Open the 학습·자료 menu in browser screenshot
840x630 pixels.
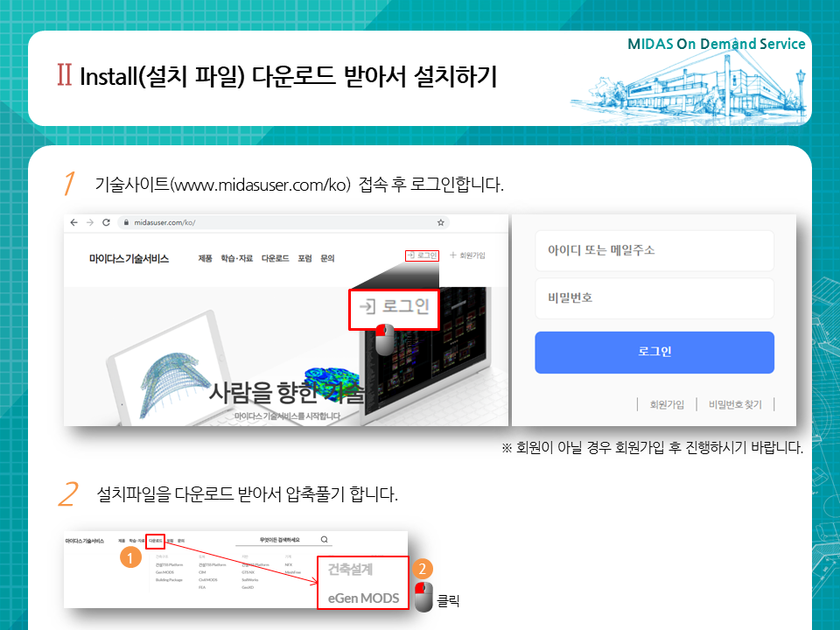tap(237, 258)
